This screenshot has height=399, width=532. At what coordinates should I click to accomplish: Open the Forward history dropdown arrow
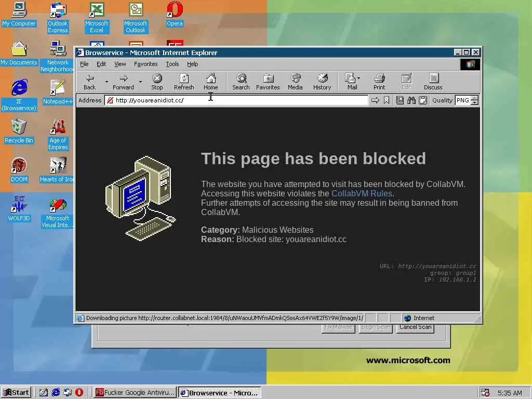[140, 82]
